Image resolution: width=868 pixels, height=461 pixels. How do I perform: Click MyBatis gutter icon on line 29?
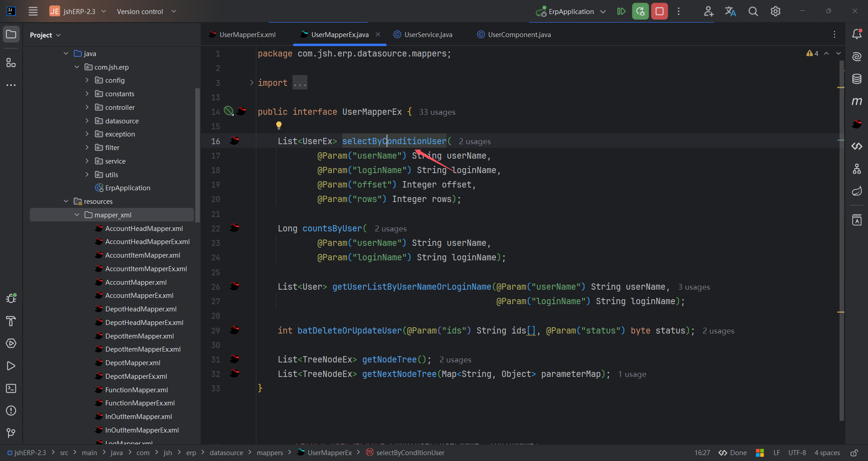pos(234,330)
